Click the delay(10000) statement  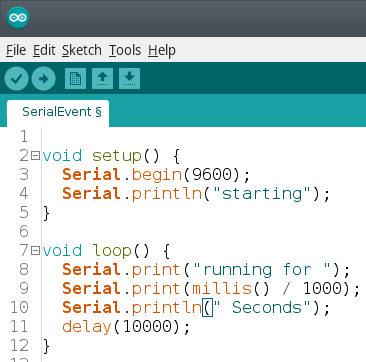coord(126,327)
